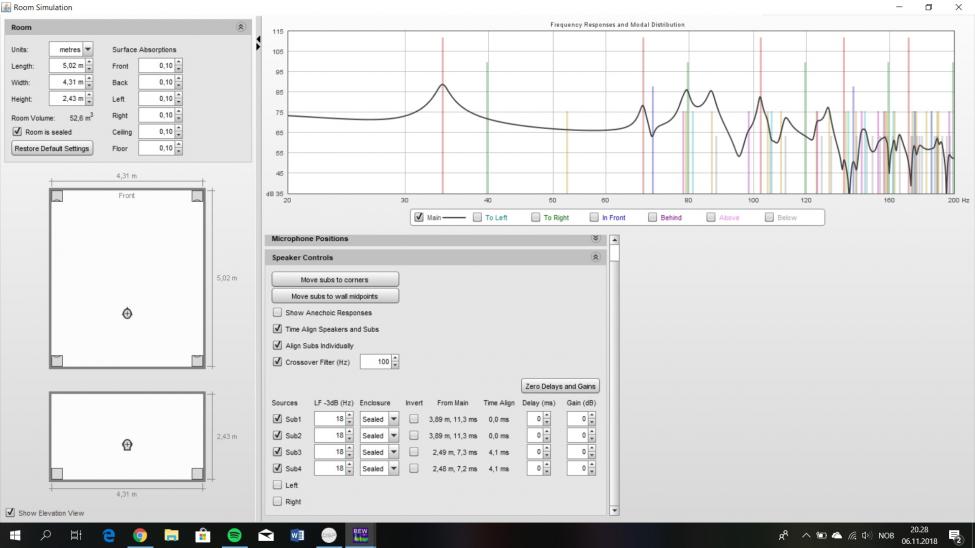The height and width of the screenshot is (548, 975).
Task: Click the Restore Default Settings button
Action: [x=52, y=148]
